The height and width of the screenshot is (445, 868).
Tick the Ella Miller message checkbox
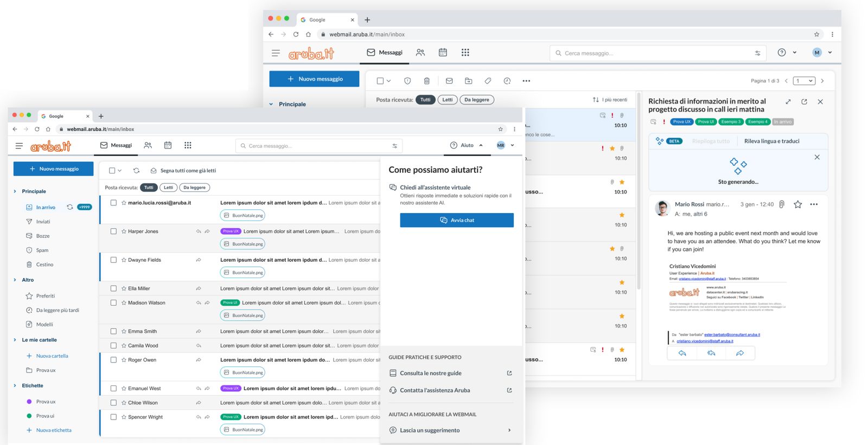(113, 288)
